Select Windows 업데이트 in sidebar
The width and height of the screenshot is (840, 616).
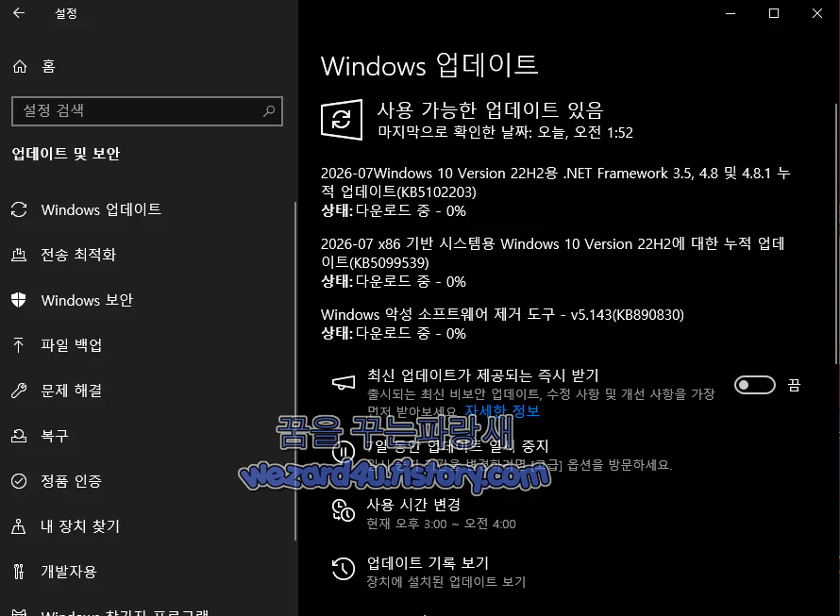[x=147, y=209]
